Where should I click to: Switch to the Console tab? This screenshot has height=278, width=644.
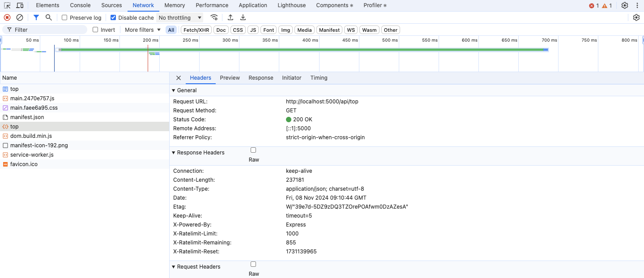pyautogui.click(x=80, y=5)
